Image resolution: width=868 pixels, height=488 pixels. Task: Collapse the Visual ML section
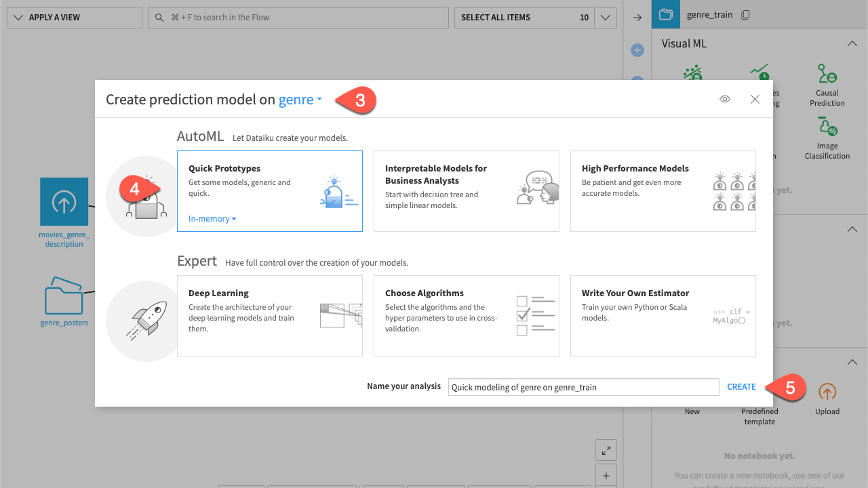[852, 43]
